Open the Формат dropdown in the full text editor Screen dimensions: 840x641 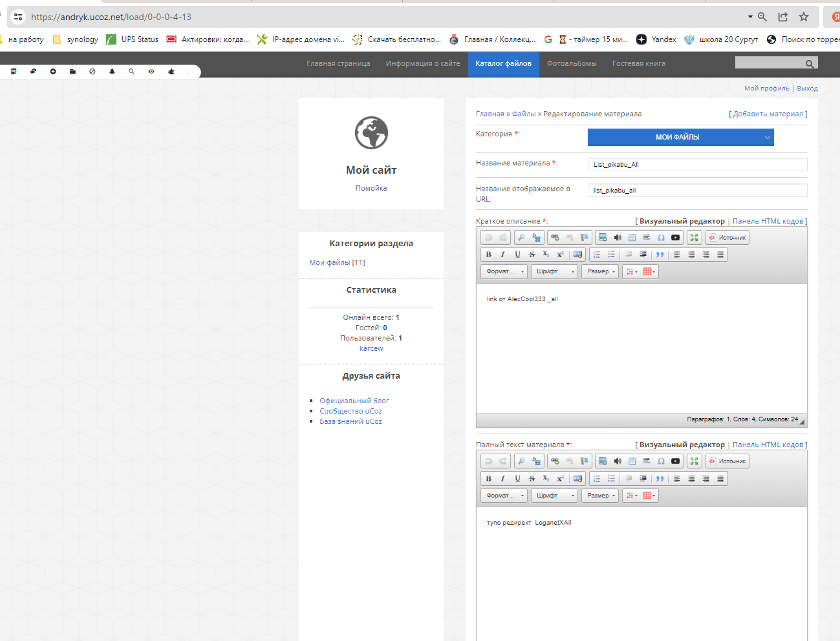(x=504, y=496)
